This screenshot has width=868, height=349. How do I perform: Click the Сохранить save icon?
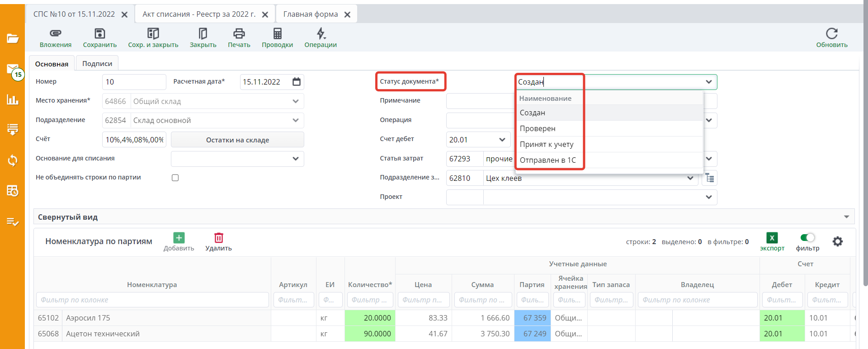(x=99, y=33)
